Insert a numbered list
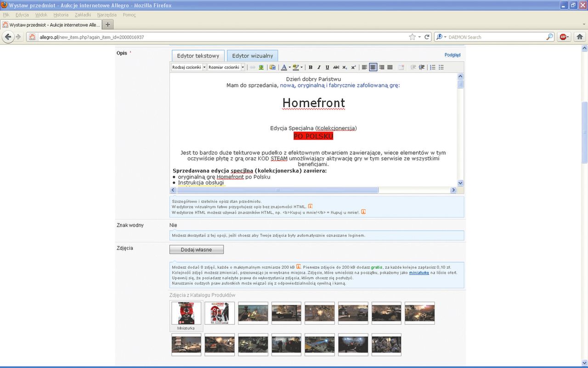This screenshot has width=588, height=368. coord(432,67)
